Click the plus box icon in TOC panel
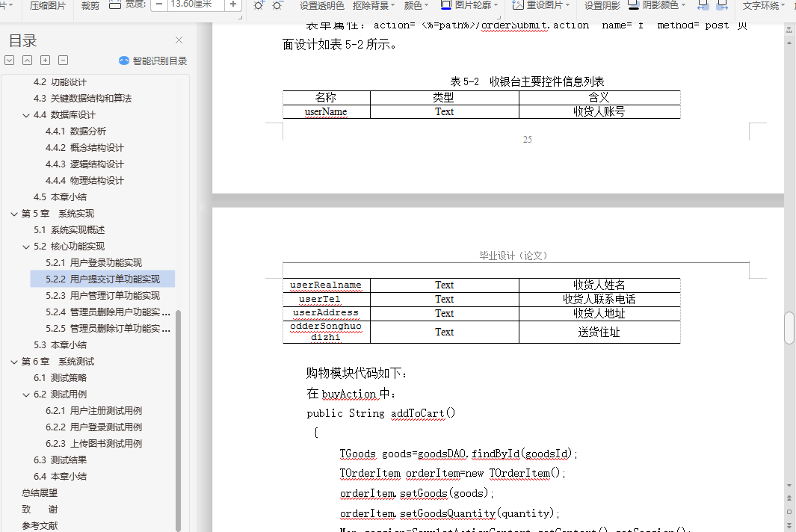Image resolution: width=796 pixels, height=532 pixels. pyautogui.click(x=45, y=61)
